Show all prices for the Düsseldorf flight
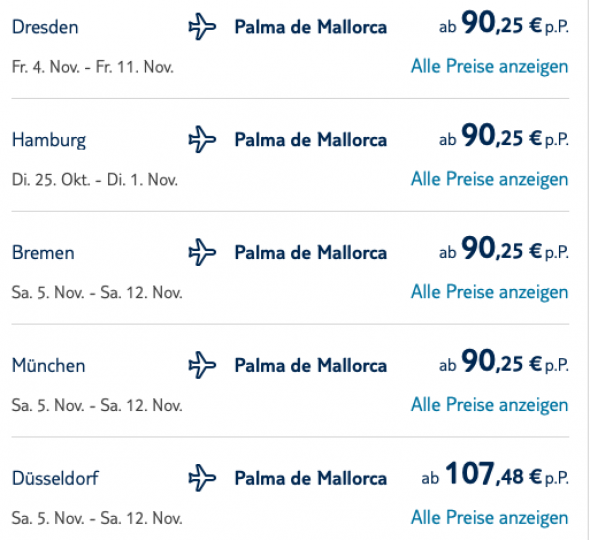The image size is (590, 540). 490,518
